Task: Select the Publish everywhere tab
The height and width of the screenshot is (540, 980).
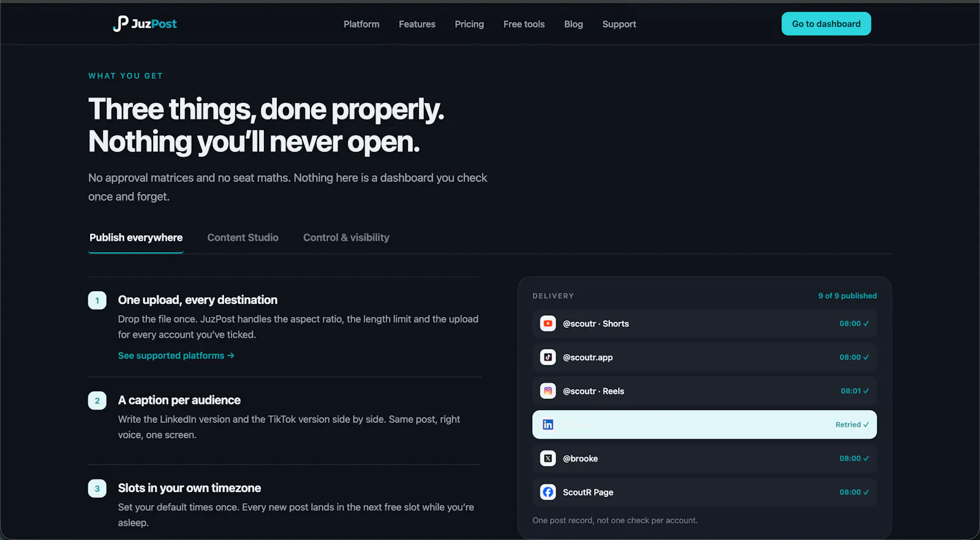Action: pos(136,238)
